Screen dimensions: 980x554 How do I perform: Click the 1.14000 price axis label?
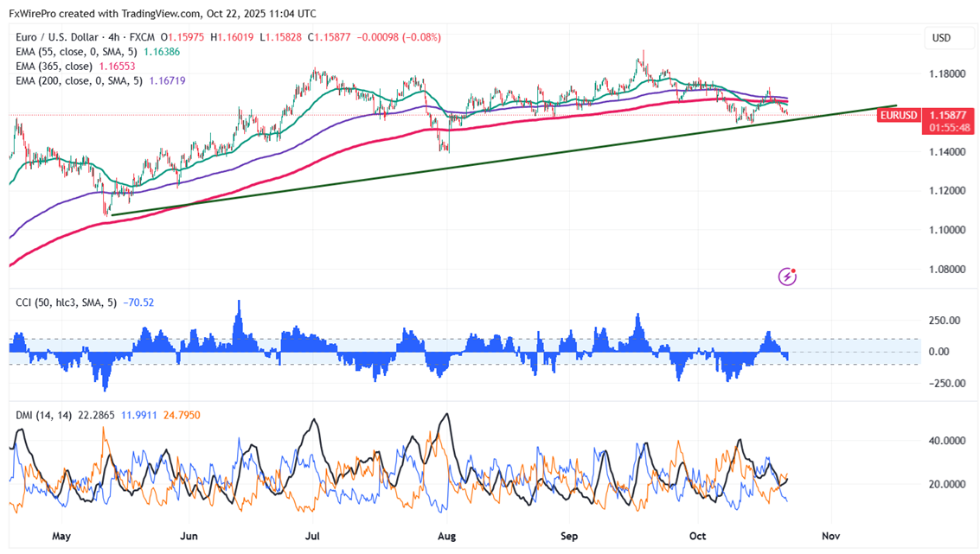[947, 152]
